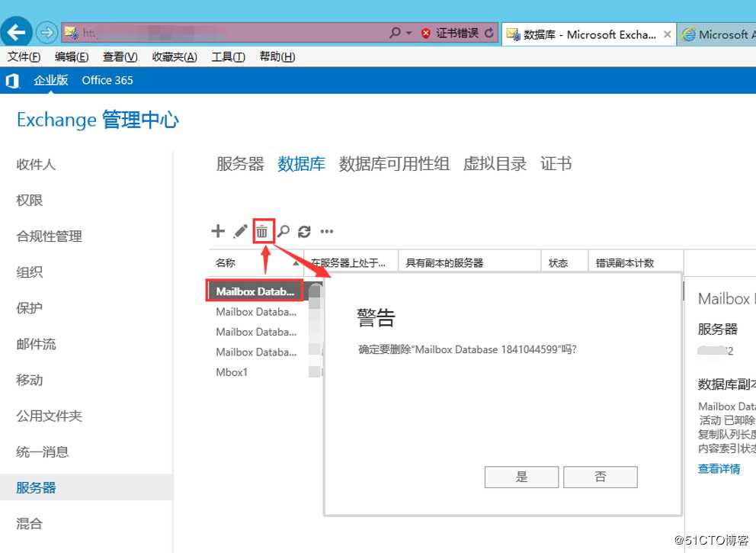Switch to the 证书 tab

556,164
